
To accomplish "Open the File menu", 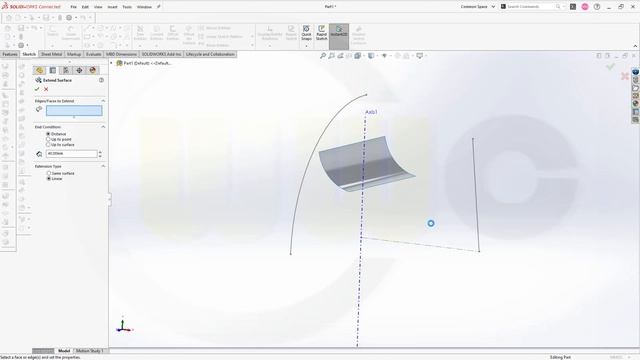I will coord(73,7).
